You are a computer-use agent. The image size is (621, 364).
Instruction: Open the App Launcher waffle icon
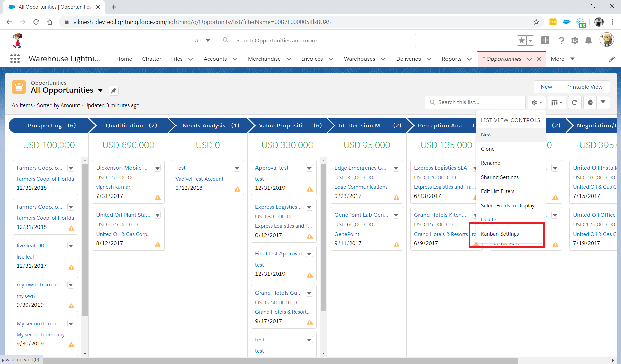point(15,58)
